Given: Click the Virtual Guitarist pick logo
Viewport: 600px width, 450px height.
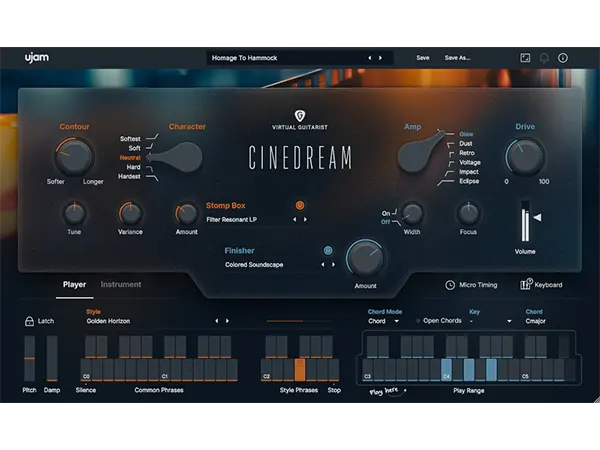Looking at the screenshot, I should pyautogui.click(x=300, y=115).
